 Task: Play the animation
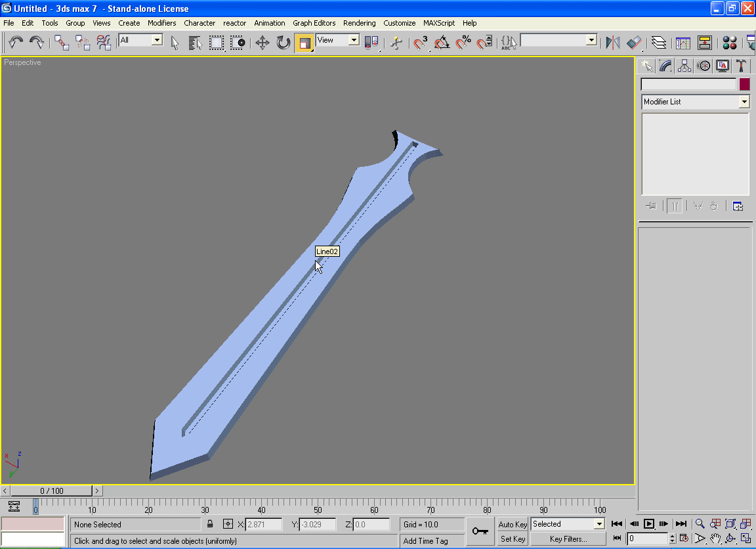click(x=649, y=524)
